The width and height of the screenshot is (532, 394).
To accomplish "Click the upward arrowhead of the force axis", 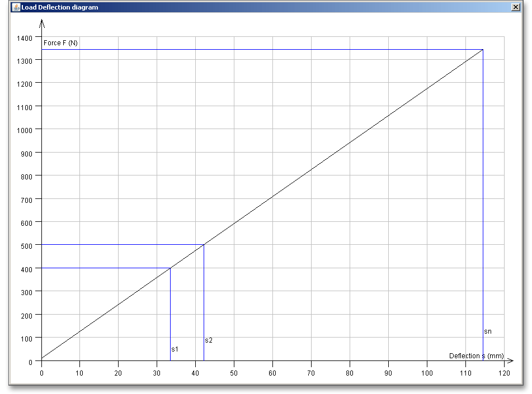I will click(41, 23).
